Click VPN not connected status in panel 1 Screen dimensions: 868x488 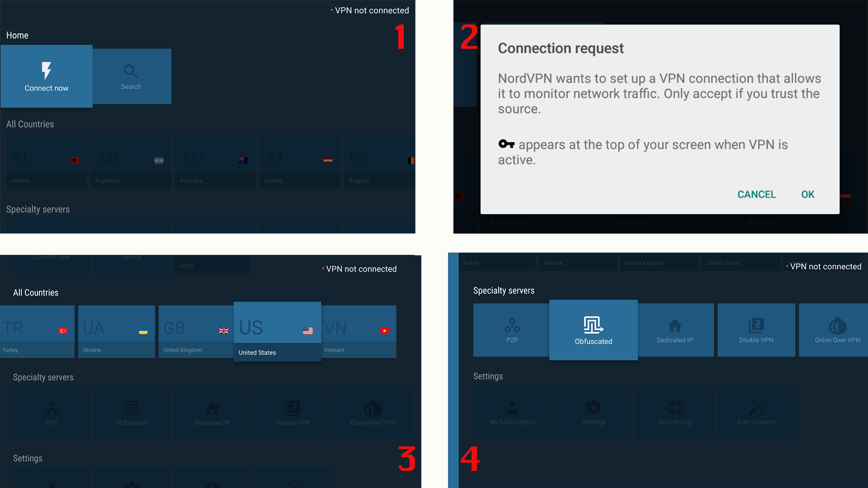(x=370, y=10)
